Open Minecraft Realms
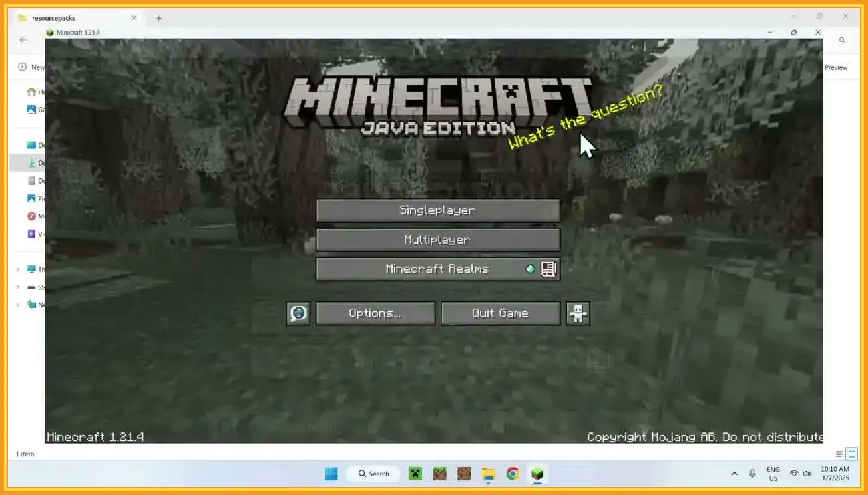Screen dimensions: 868x495 [437, 269]
